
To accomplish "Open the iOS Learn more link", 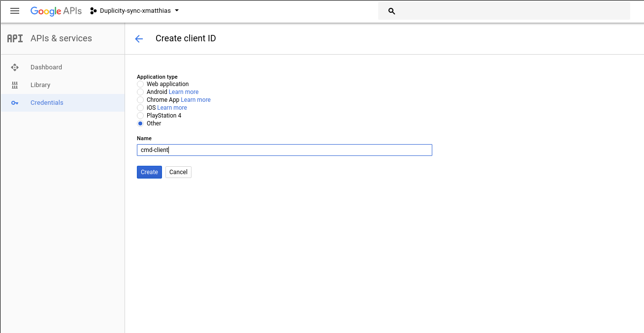I will (172, 108).
